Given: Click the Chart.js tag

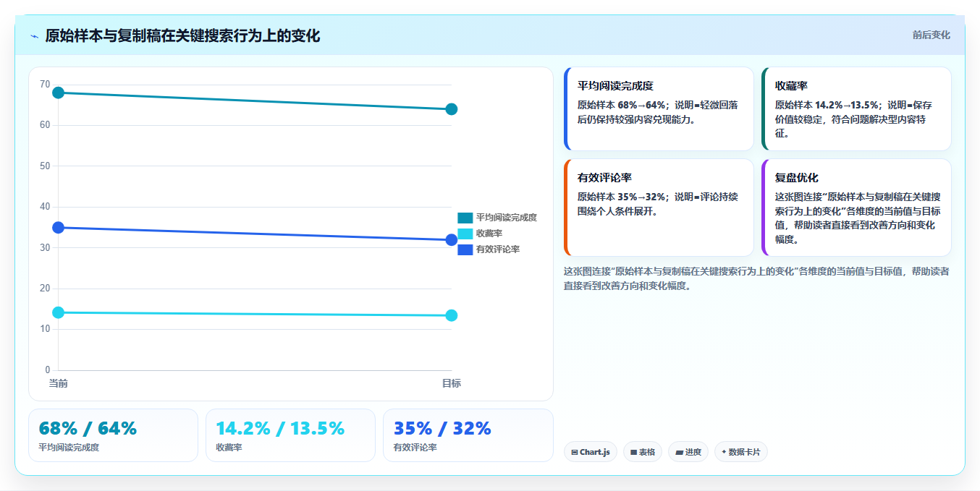Looking at the screenshot, I should [x=591, y=452].
